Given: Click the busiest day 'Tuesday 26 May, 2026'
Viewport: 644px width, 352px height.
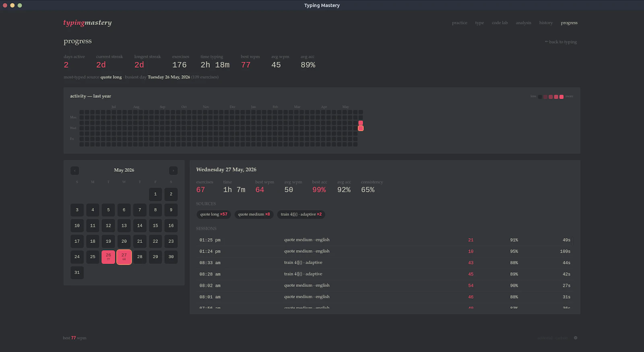Looking at the screenshot, I should point(169,77).
